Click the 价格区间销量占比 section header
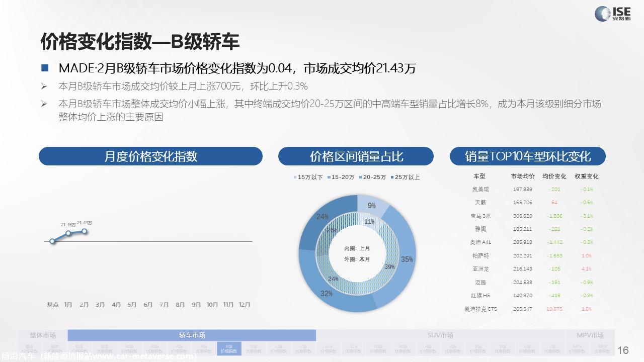The width and height of the screenshot is (644, 362). point(356,156)
